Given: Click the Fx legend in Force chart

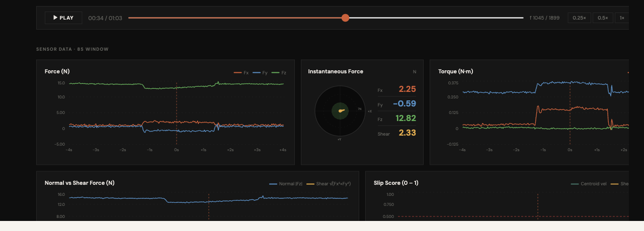Looking at the screenshot, I should point(241,73).
